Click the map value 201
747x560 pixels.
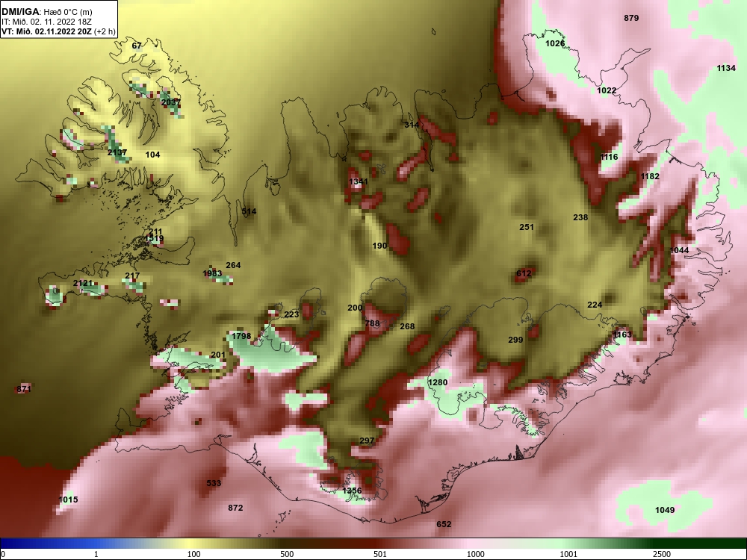217,355
